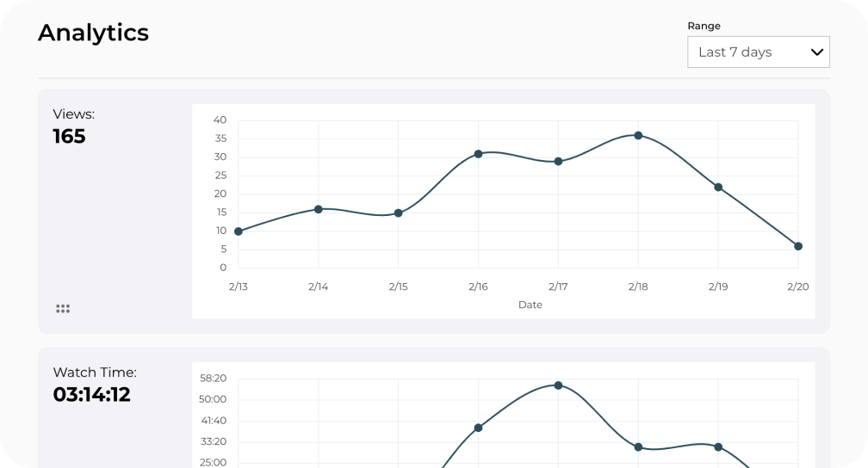Click the Date axis label under Views chart
The width and height of the screenshot is (868, 468).
[x=530, y=305]
